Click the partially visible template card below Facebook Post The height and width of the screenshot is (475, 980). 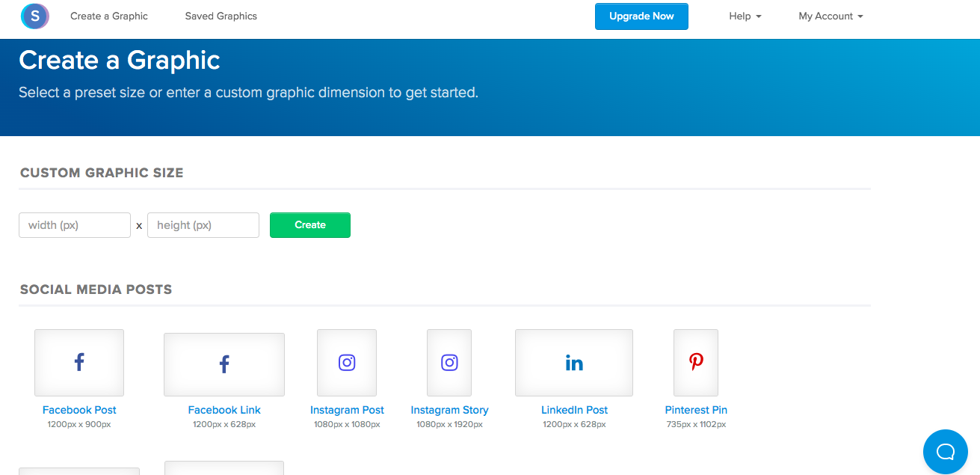point(78,471)
